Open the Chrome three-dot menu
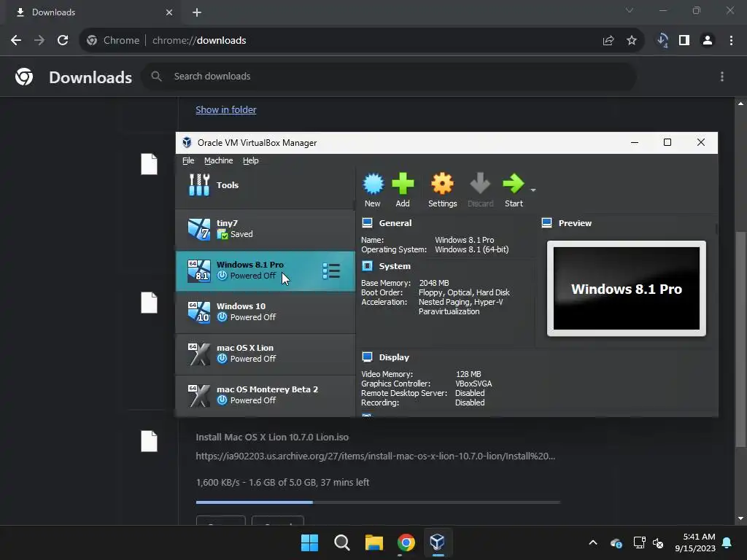Image resolution: width=747 pixels, height=560 pixels. [x=731, y=41]
